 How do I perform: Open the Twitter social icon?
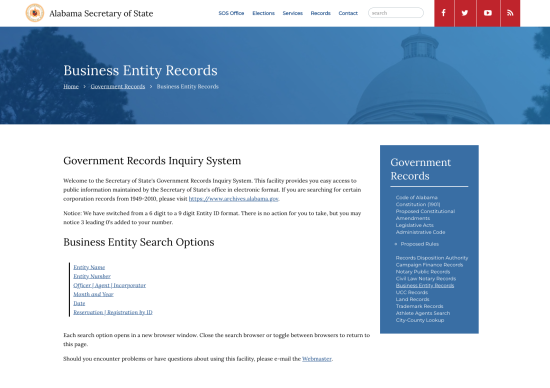point(465,13)
